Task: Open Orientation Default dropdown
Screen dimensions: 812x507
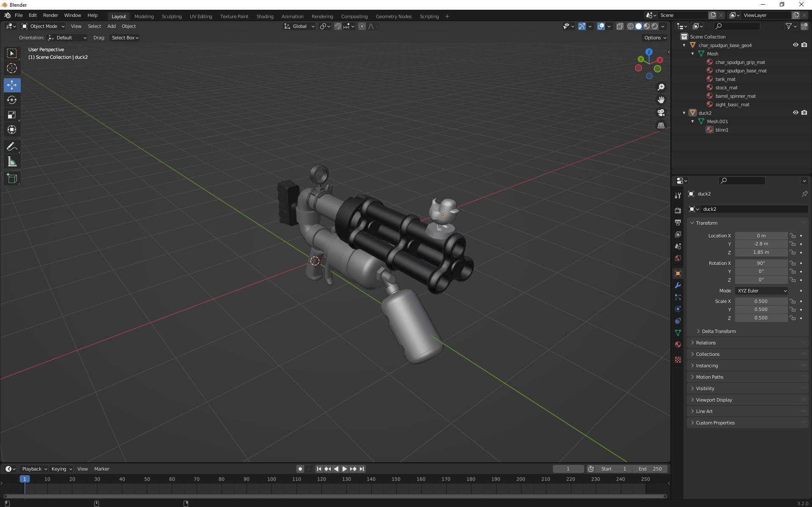Action: [67, 38]
